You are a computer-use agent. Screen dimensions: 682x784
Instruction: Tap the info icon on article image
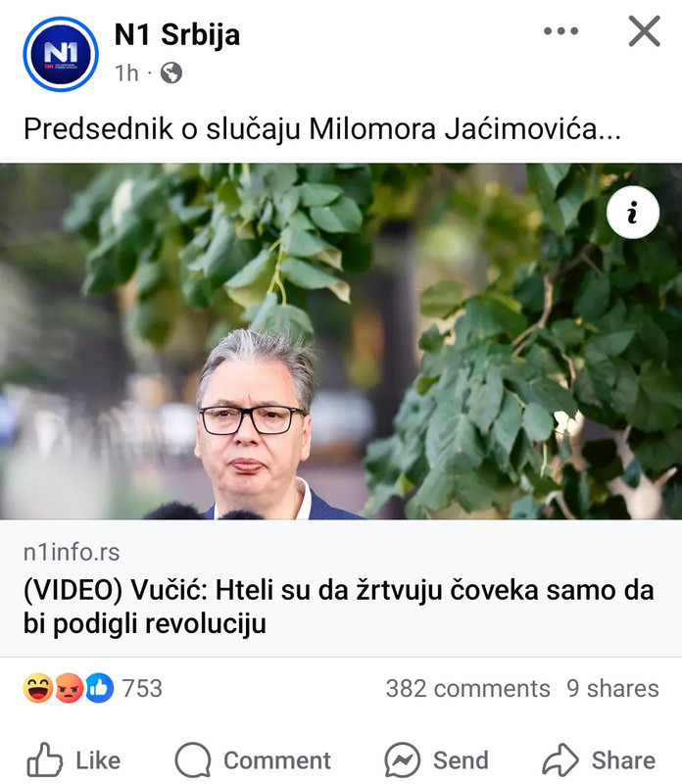(632, 212)
